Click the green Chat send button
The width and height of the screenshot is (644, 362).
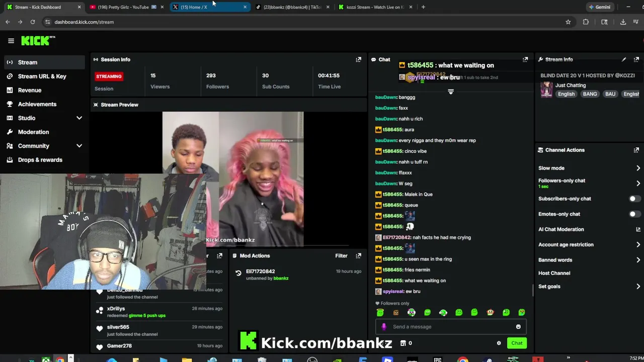517,343
